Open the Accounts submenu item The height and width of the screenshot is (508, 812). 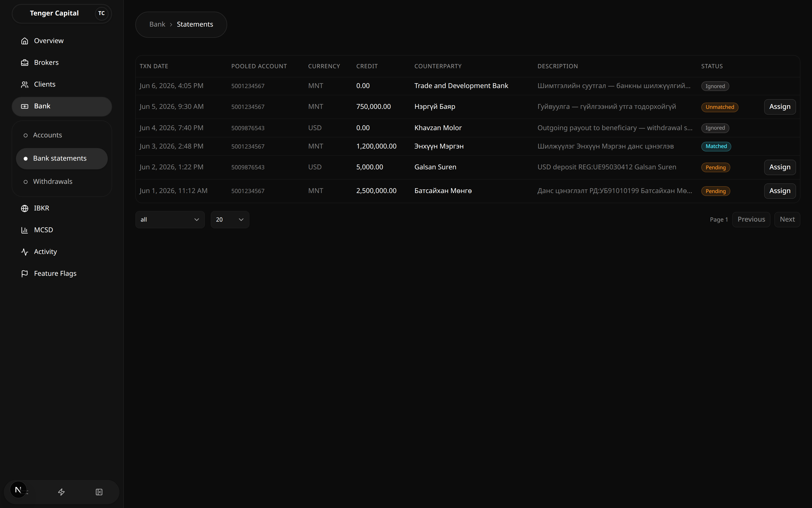click(x=62, y=135)
